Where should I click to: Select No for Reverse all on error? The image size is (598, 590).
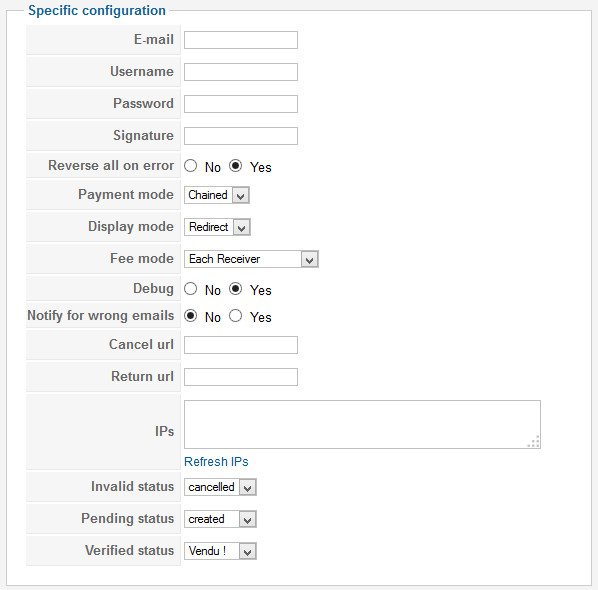click(190, 166)
